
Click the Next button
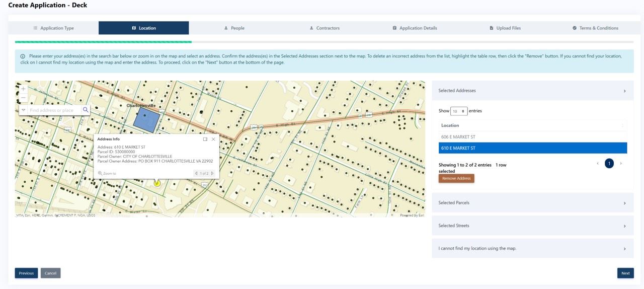coord(625,273)
